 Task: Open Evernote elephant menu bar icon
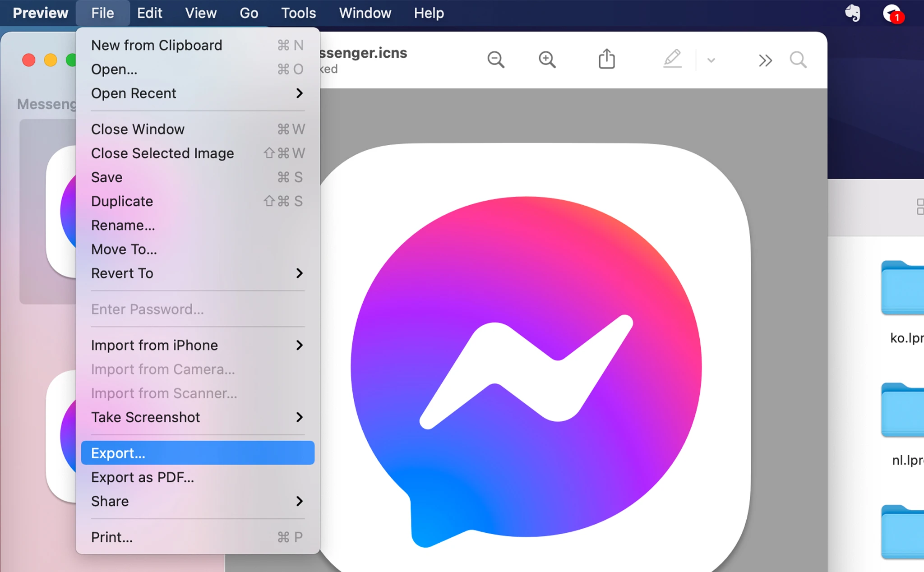852,13
